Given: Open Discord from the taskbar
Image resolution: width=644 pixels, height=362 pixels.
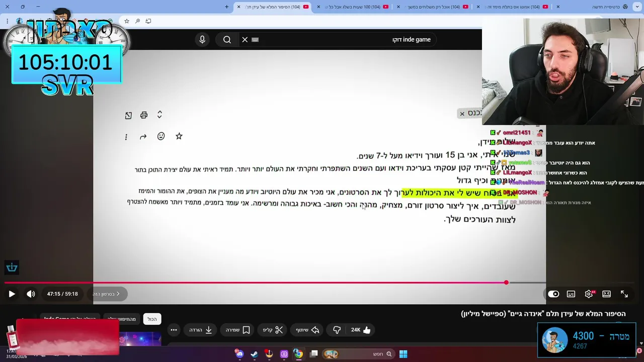Looking at the screenshot, I should coord(239,354).
